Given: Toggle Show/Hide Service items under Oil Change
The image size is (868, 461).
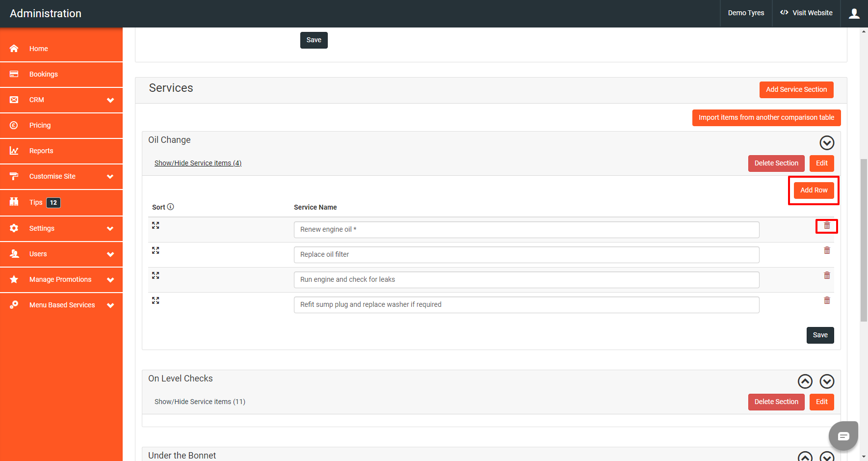Looking at the screenshot, I should pyautogui.click(x=198, y=163).
